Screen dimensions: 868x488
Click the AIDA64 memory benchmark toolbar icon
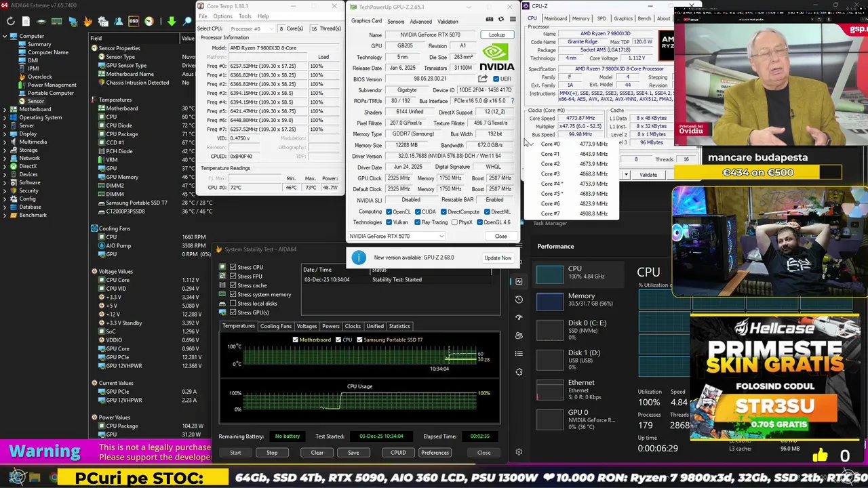(57, 21)
